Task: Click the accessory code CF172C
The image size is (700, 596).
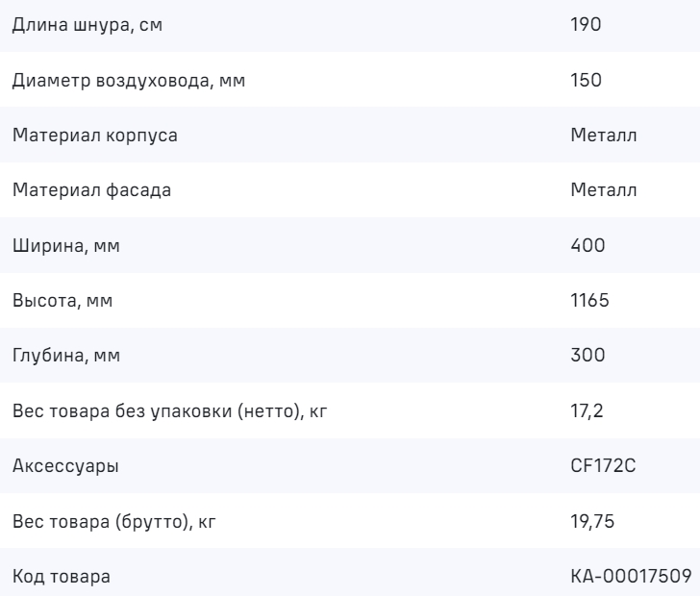Action: point(601,467)
